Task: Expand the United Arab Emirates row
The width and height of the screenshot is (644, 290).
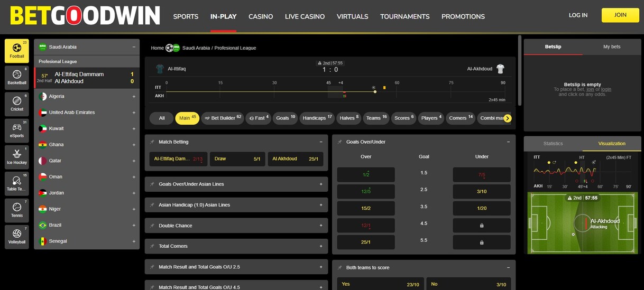Action: click(x=134, y=113)
